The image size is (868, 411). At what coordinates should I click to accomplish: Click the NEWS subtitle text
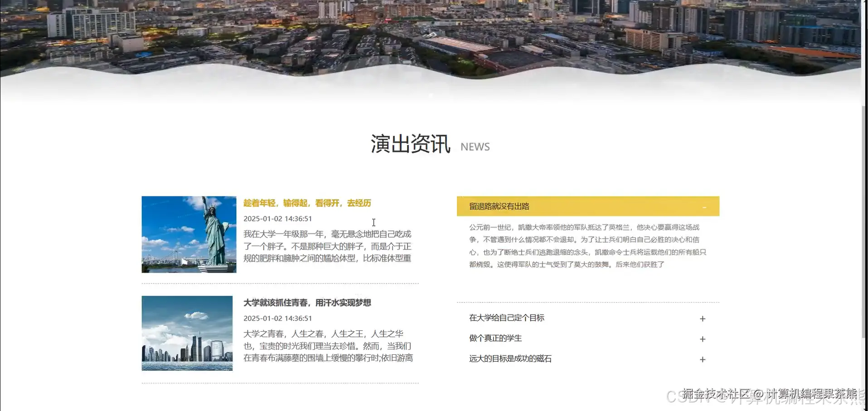[x=475, y=147]
